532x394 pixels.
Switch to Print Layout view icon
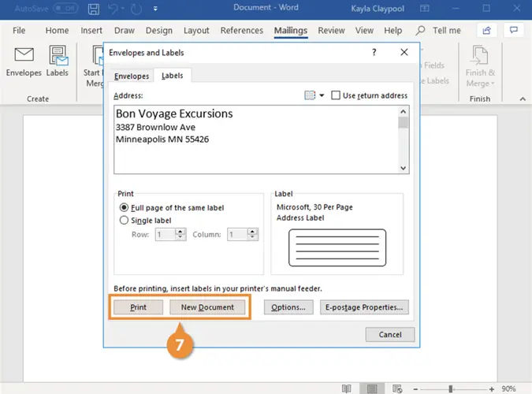(x=372, y=389)
